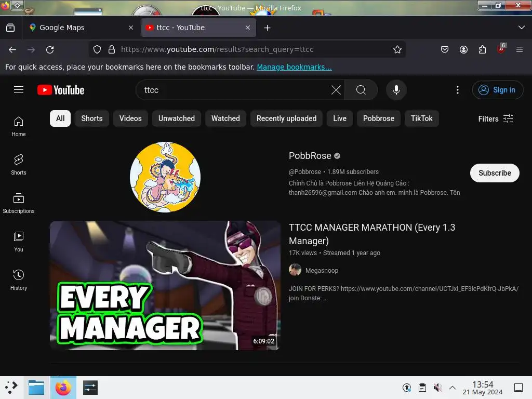Select the Unwatched filter chip
The image size is (532, 399).
coord(177,118)
